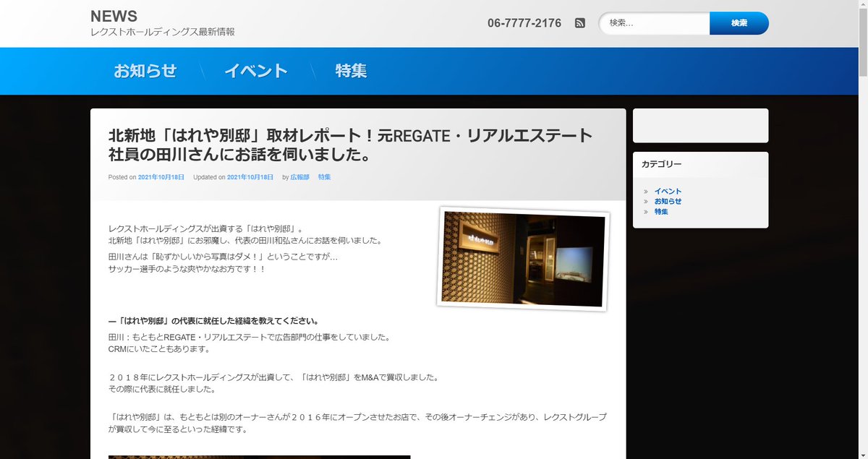Open the 特集 navigation menu item
868x459 pixels.
pyautogui.click(x=351, y=71)
